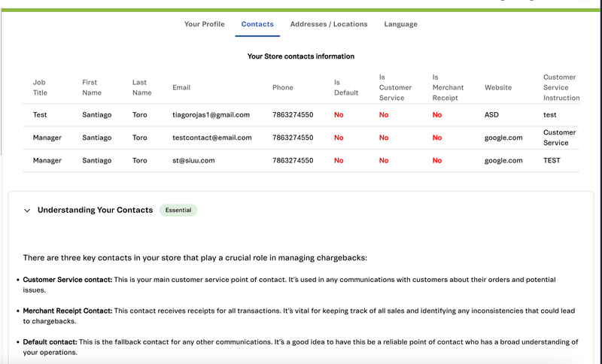Click Is Customer Service No in st@siuu.com row

384,160
